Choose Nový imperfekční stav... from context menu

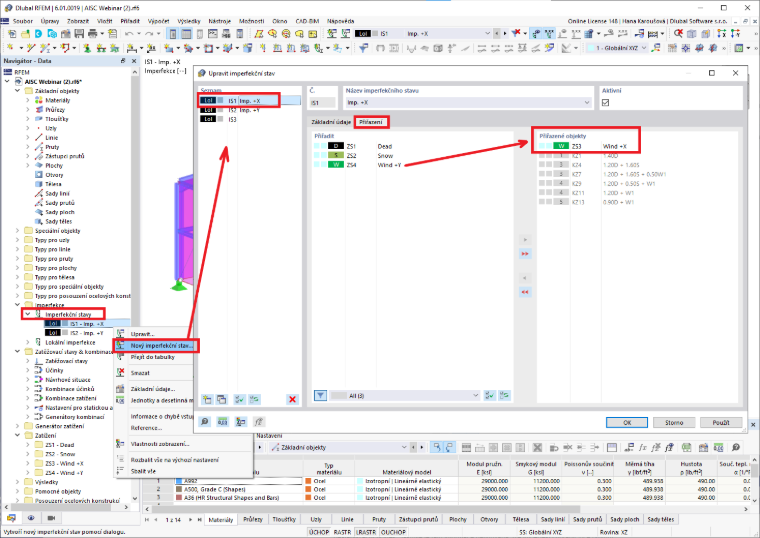161,346
